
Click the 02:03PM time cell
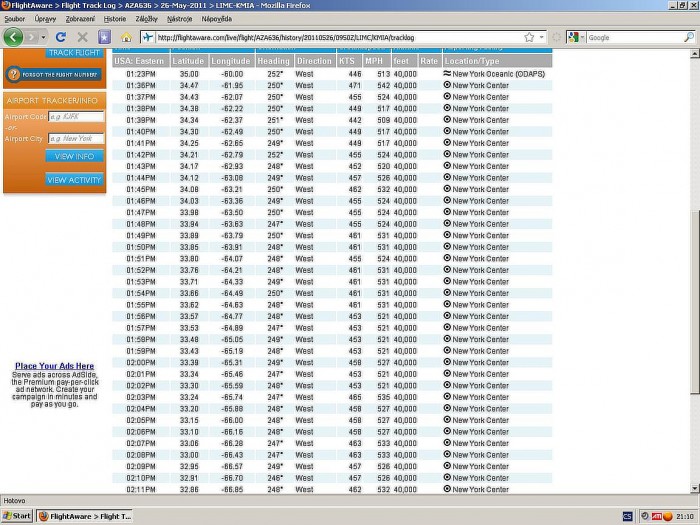pos(141,397)
